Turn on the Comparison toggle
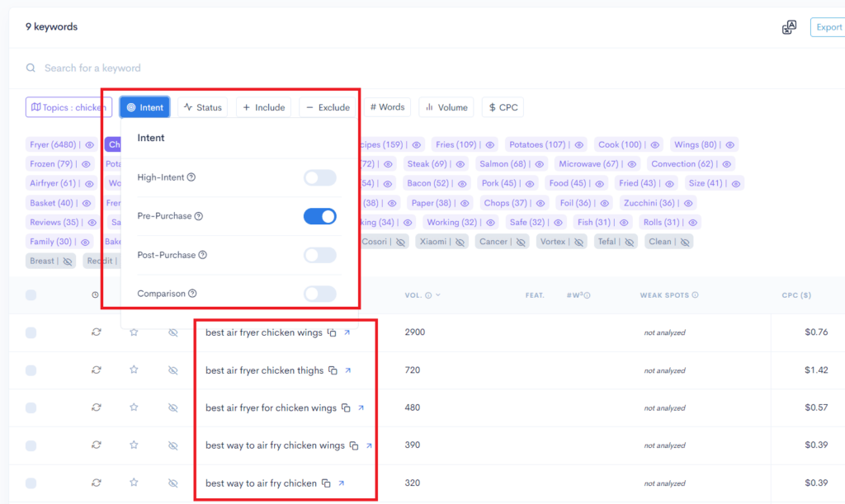845x504 pixels. [319, 293]
